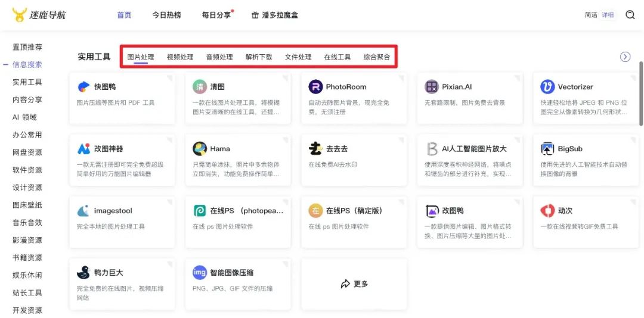The height and width of the screenshot is (318, 644).
Task: Open the corner flag on Vectorizer card
Action: click(633, 78)
